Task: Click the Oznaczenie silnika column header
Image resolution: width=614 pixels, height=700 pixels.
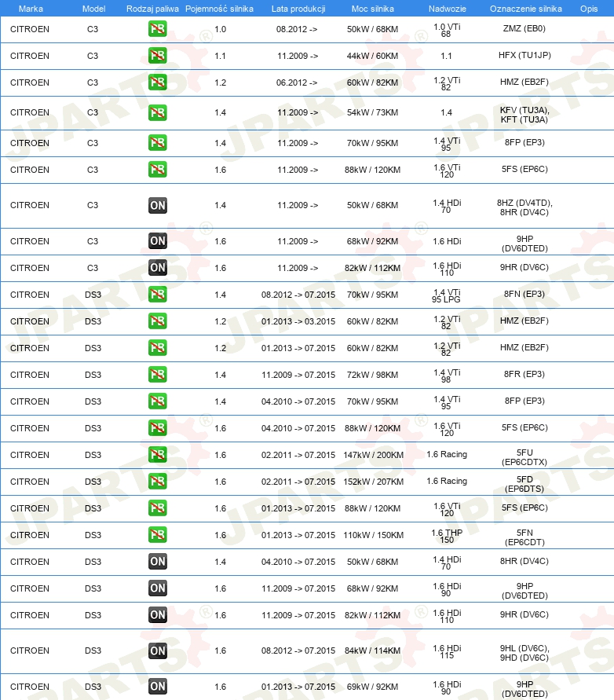Action: 525,9
